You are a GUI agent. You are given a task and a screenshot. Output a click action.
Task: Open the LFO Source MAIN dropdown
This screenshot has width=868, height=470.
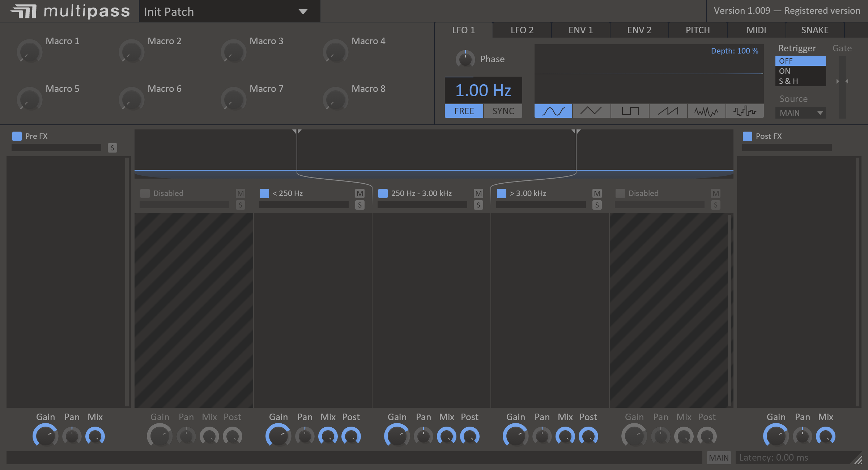pyautogui.click(x=800, y=113)
